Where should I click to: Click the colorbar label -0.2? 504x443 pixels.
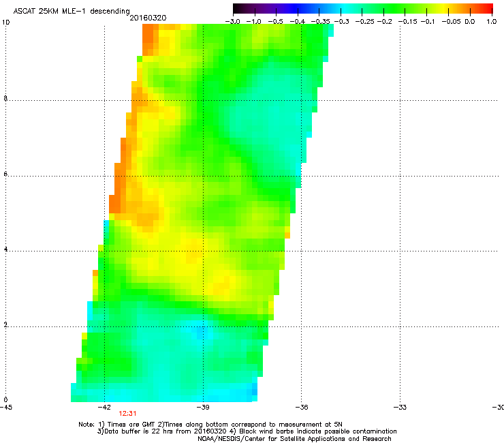tap(384, 22)
